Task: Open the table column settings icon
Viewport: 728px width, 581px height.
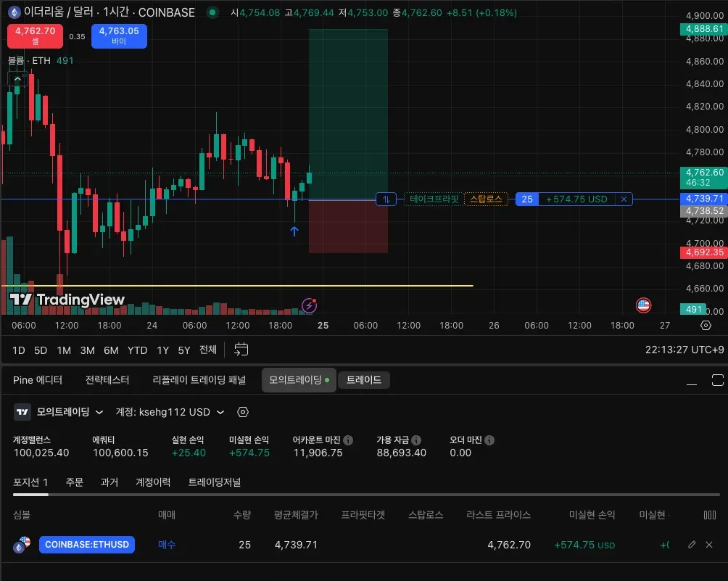Action: pos(709,514)
